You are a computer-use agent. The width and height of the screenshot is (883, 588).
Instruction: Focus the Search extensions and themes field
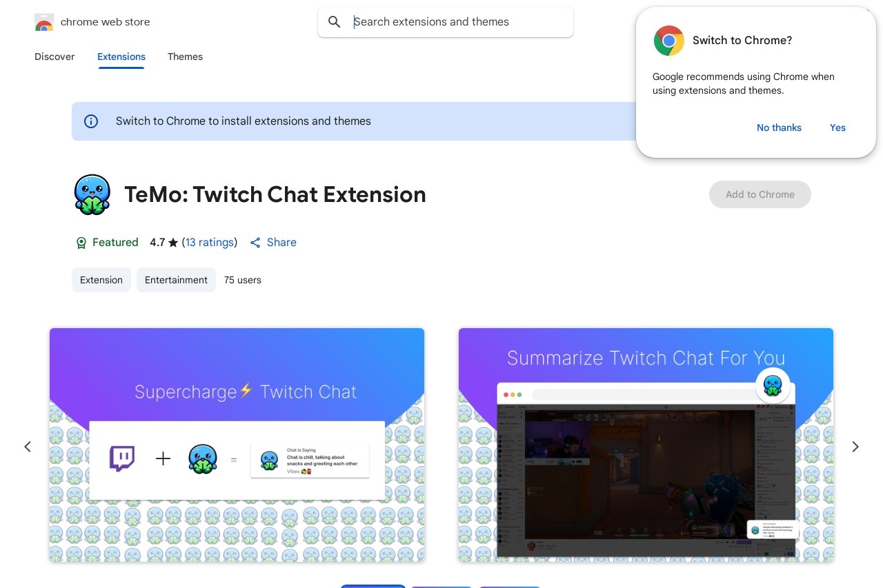(446, 22)
